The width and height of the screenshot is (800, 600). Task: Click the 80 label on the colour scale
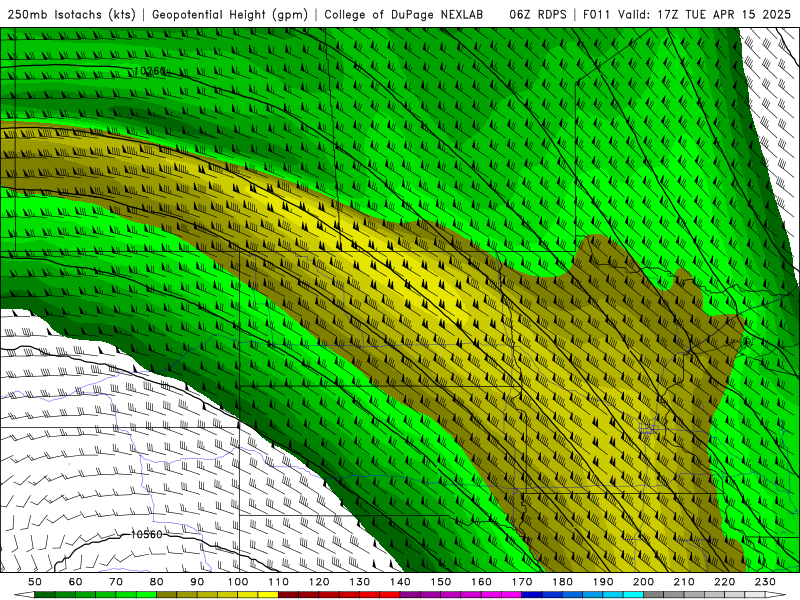(156, 582)
